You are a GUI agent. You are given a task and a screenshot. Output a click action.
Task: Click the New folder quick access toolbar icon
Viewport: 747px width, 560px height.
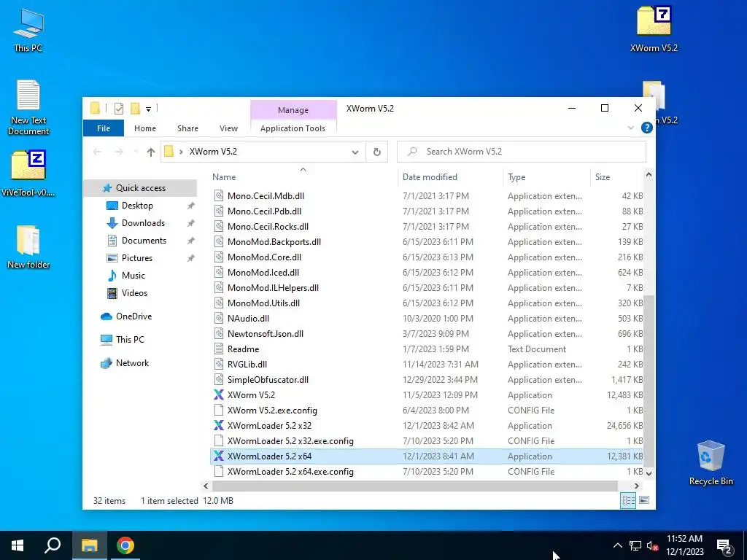[135, 109]
